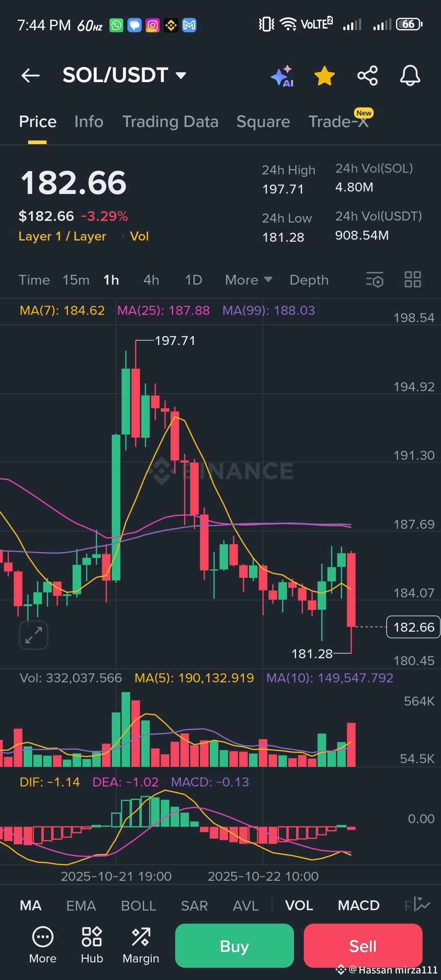The width and height of the screenshot is (441, 980).
Task: Tap the 2025-10-22 10:00 time label
Action: point(263,876)
